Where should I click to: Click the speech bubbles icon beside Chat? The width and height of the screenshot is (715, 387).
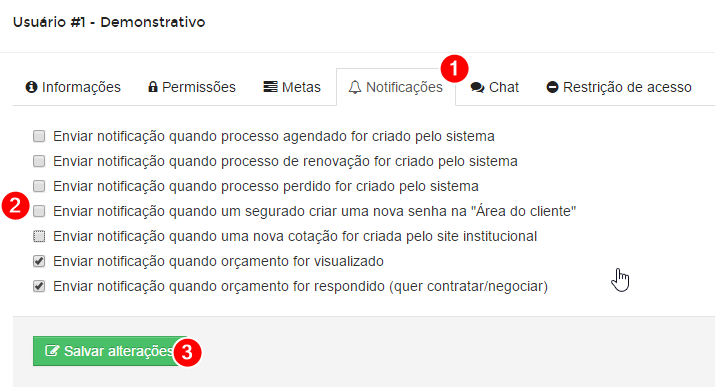pyautogui.click(x=477, y=88)
